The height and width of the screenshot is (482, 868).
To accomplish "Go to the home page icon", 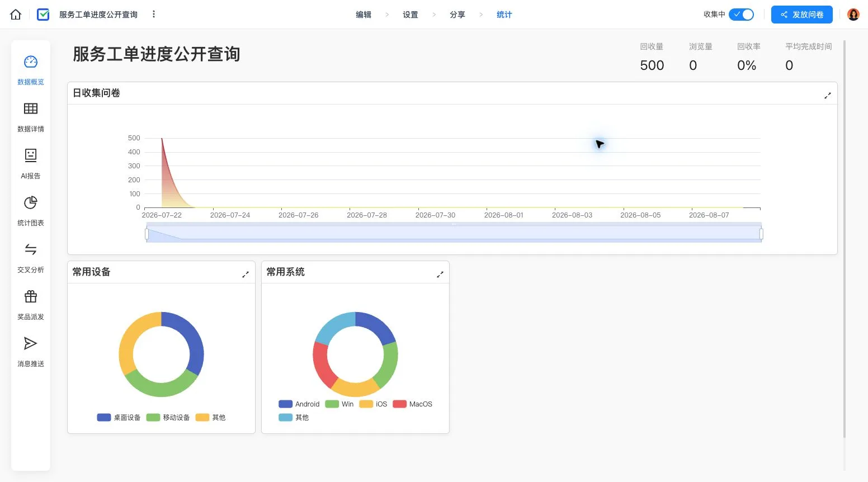I will click(x=16, y=15).
